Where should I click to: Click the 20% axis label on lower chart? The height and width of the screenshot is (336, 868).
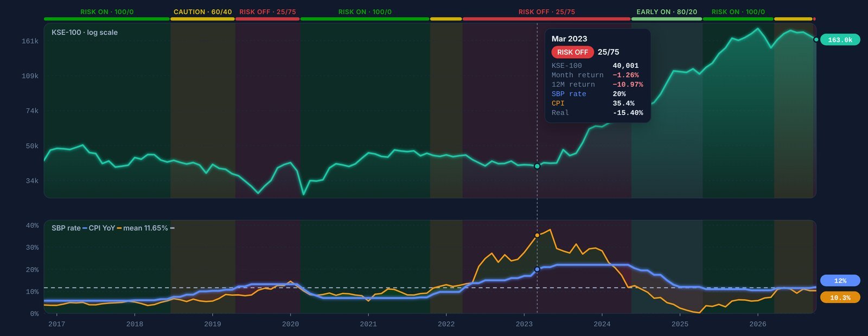coord(32,270)
